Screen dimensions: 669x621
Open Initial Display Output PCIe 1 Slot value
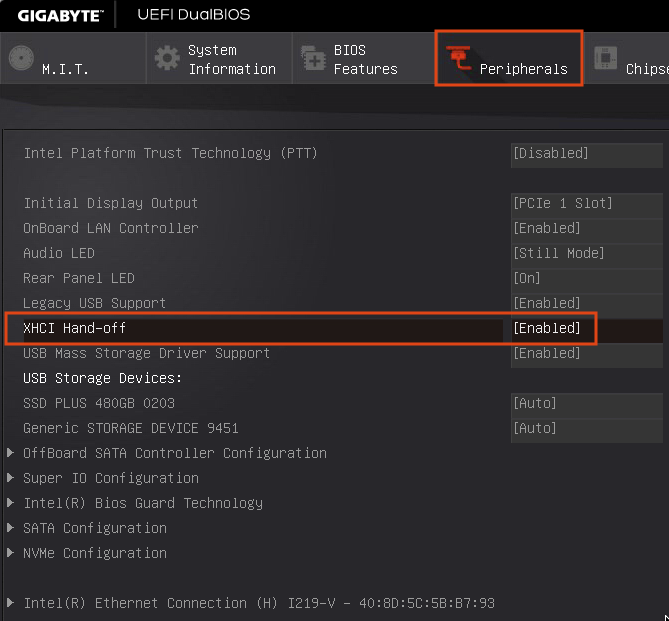(587, 204)
